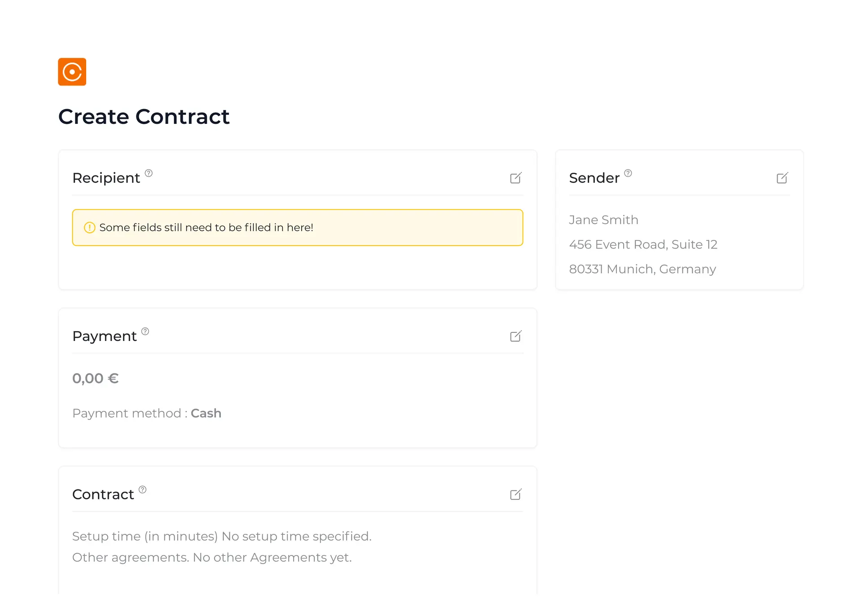The width and height of the screenshot is (862, 616).
Task: Edit the Payment section
Action: [516, 336]
